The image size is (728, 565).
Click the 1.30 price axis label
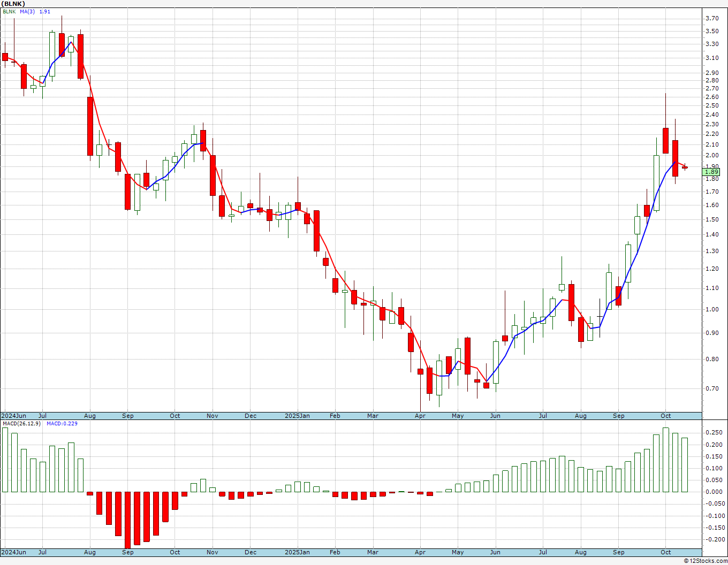[x=712, y=251]
